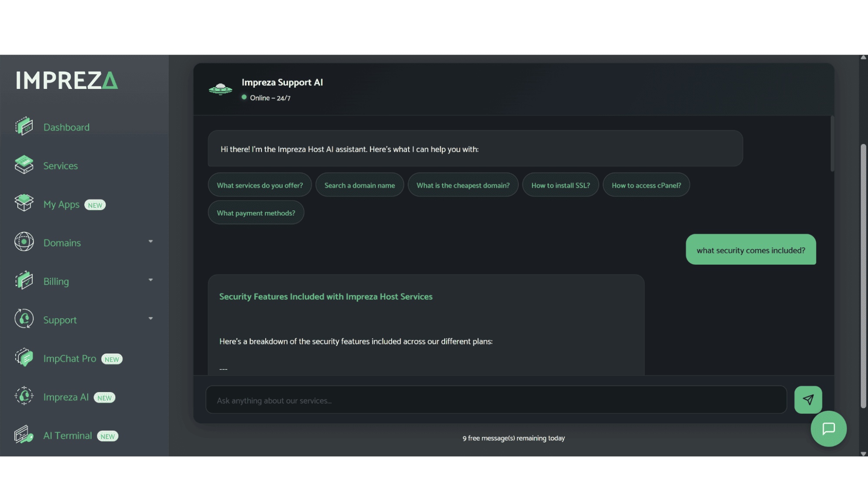Send message with paper plane button
The image size is (868, 488).
pyautogui.click(x=808, y=400)
